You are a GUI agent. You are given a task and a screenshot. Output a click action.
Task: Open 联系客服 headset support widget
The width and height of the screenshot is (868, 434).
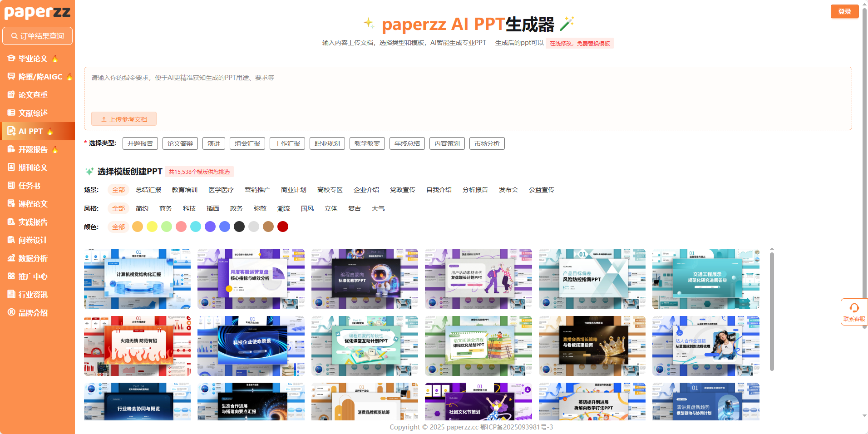[x=853, y=312]
